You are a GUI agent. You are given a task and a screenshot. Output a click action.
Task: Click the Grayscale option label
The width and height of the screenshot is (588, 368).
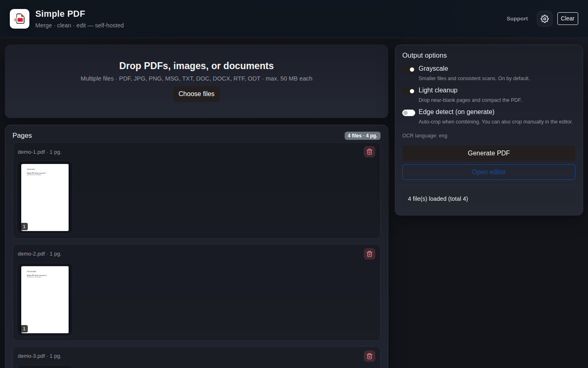coord(433,69)
